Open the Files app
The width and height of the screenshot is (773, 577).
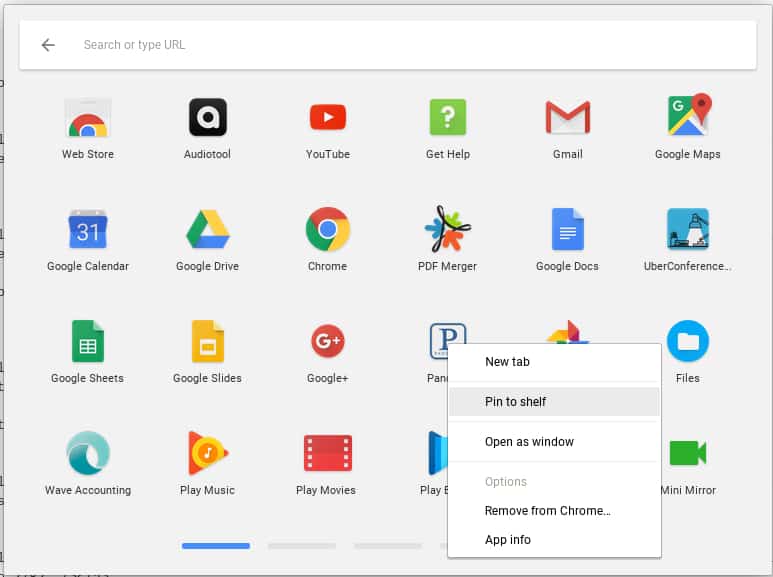pyautogui.click(x=688, y=341)
